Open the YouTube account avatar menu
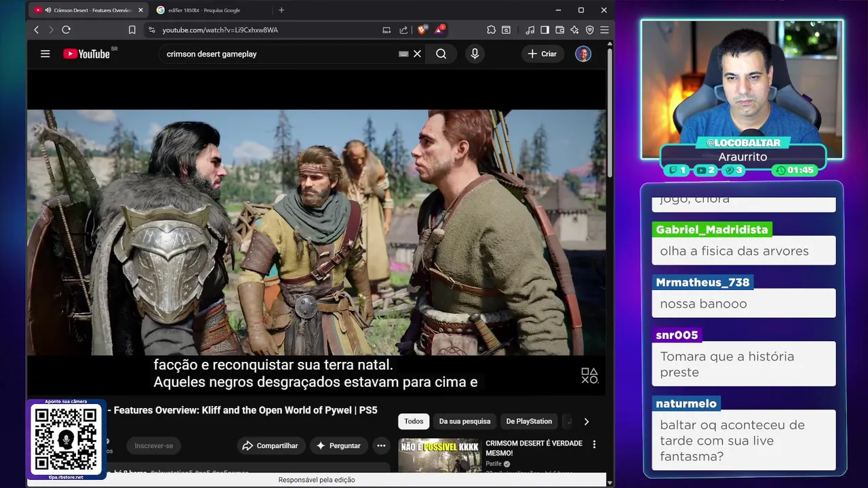This screenshot has width=868, height=488. (583, 54)
